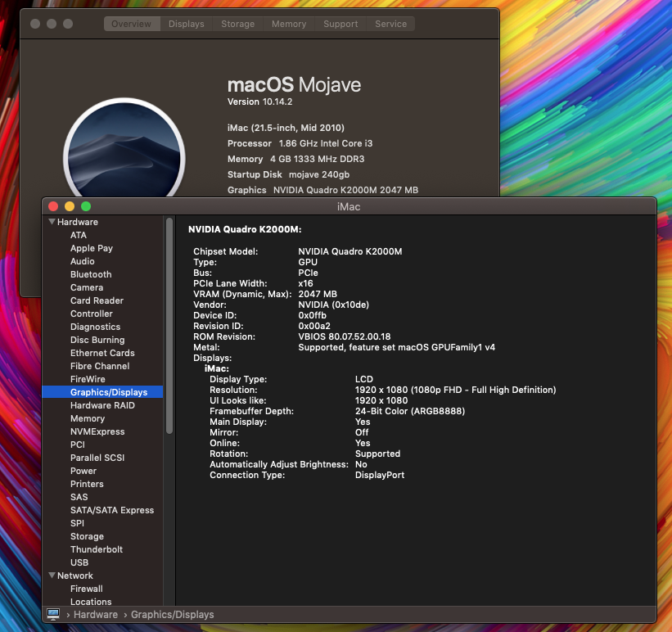
Task: Click the Hardware category label in sidebar
Action: (78, 222)
